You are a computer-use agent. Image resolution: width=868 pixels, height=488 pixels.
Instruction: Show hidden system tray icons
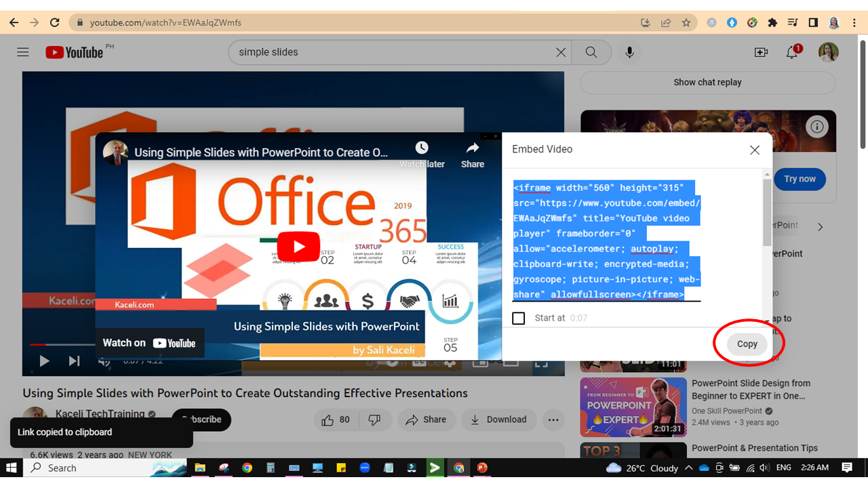(x=689, y=468)
